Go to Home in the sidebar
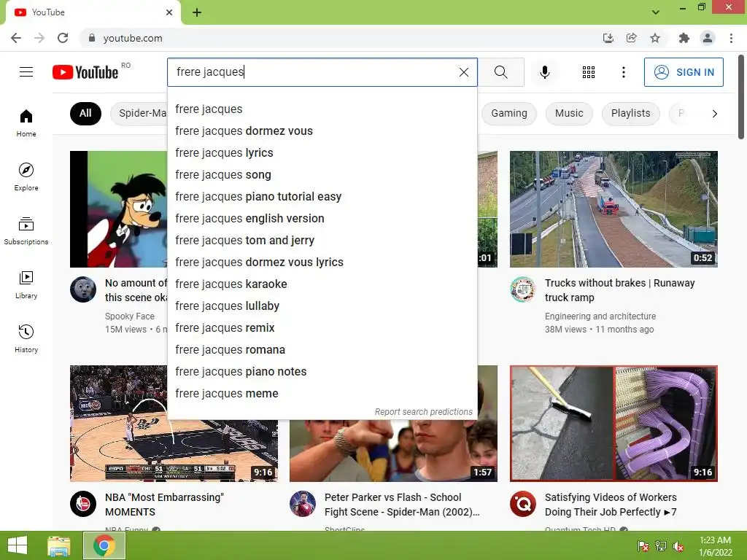 click(26, 122)
